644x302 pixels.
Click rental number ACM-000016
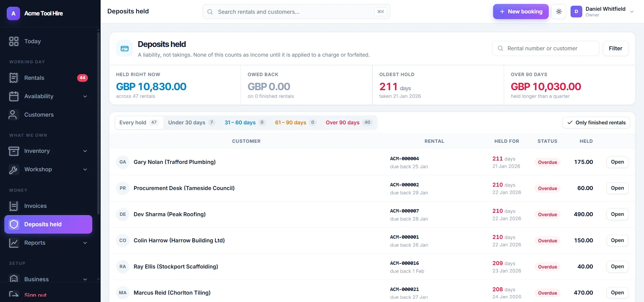[x=405, y=263]
